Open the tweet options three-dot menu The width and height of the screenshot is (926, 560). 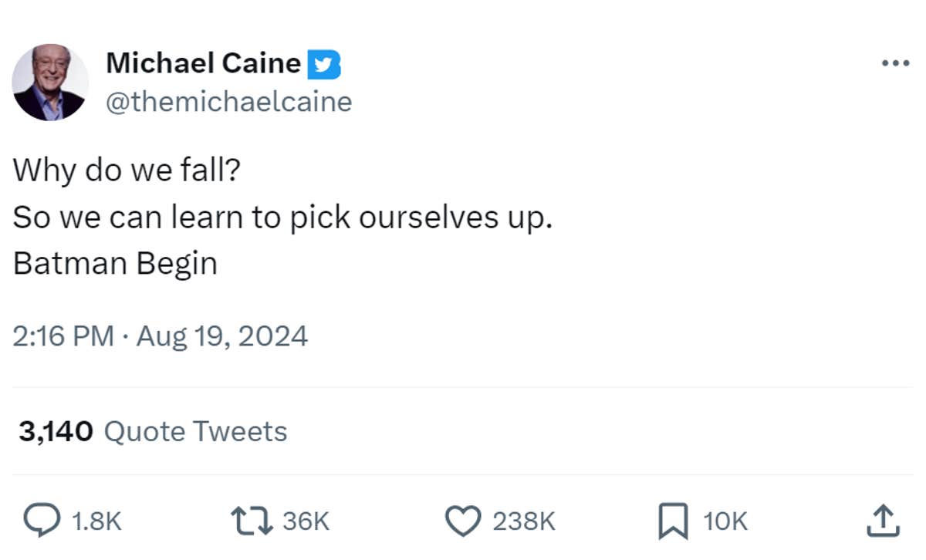coord(896,62)
